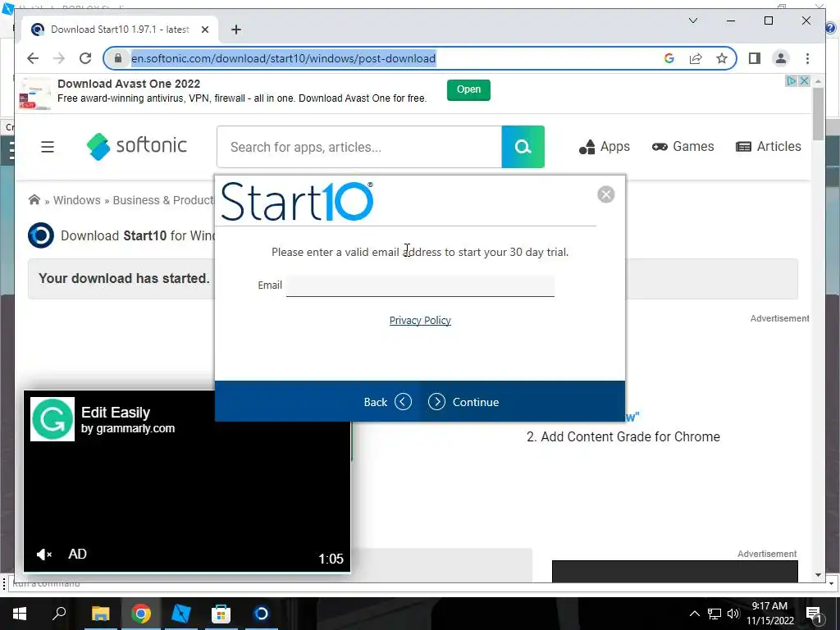The height and width of the screenshot is (630, 840).
Task: Click the Google icon in address bar
Action: [669, 58]
